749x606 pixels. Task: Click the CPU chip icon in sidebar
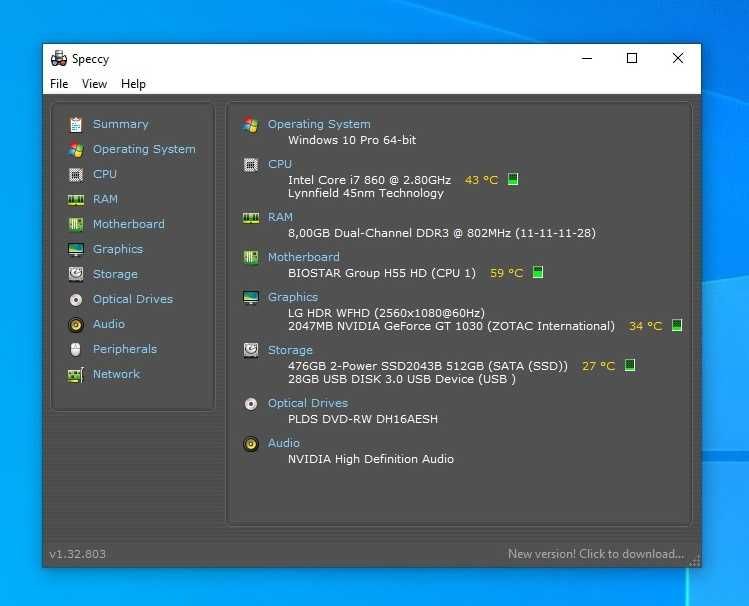tap(75, 174)
